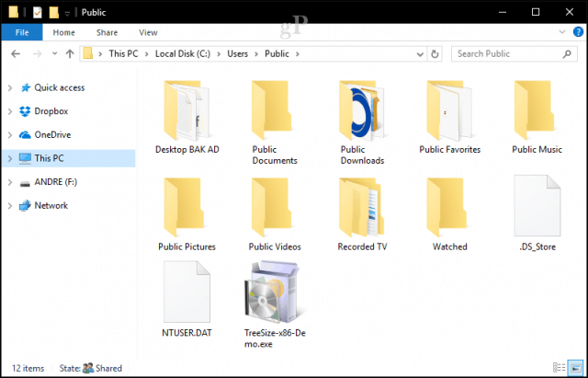Screen dimensions: 588x378
Task: Select Quick access label in navigation pane
Action: coord(60,88)
